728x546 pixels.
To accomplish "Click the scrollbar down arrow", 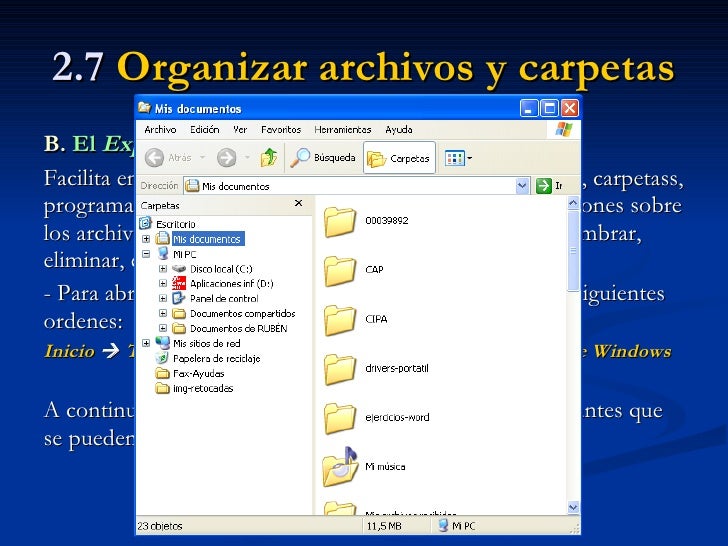I will tap(573, 507).
